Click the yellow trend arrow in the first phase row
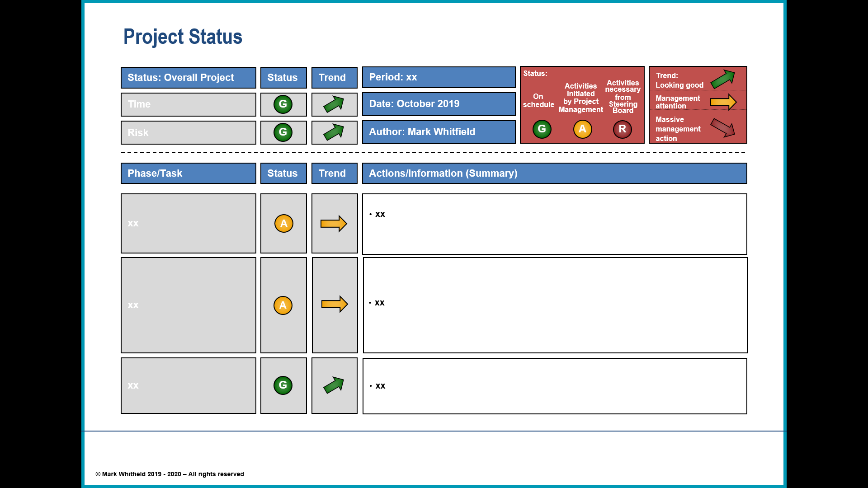The image size is (868, 488). [334, 223]
